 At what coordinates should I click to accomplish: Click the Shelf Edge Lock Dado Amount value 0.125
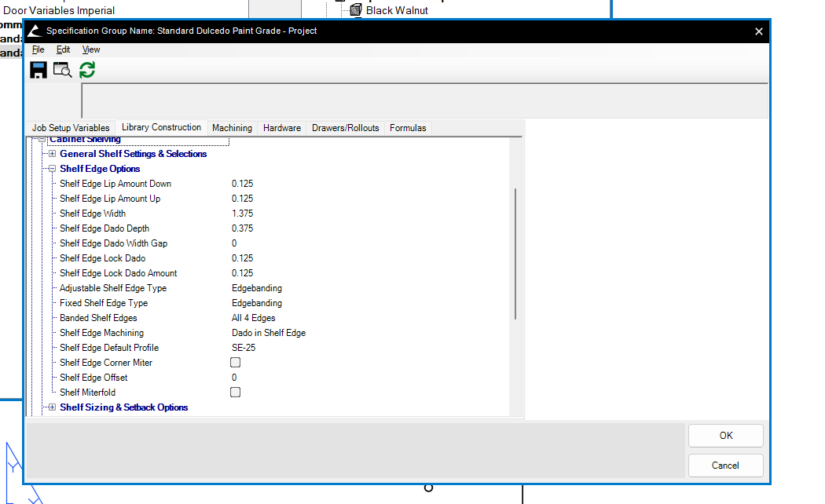tap(242, 273)
